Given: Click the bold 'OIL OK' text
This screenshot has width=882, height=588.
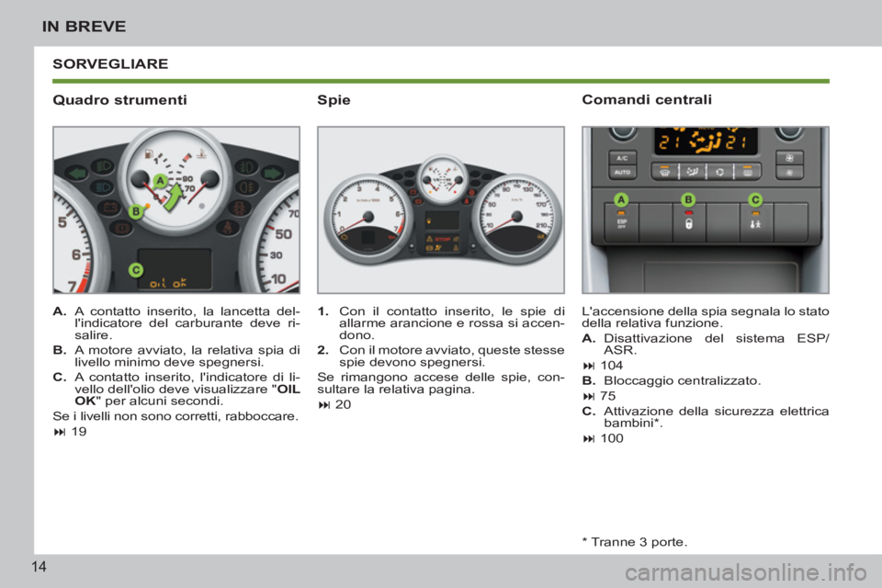Looking at the screenshot, I should tap(187, 395).
